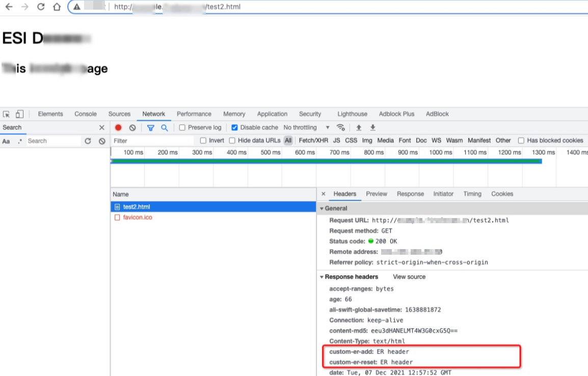
Task: Click the network Filter input field
Action: (153, 141)
